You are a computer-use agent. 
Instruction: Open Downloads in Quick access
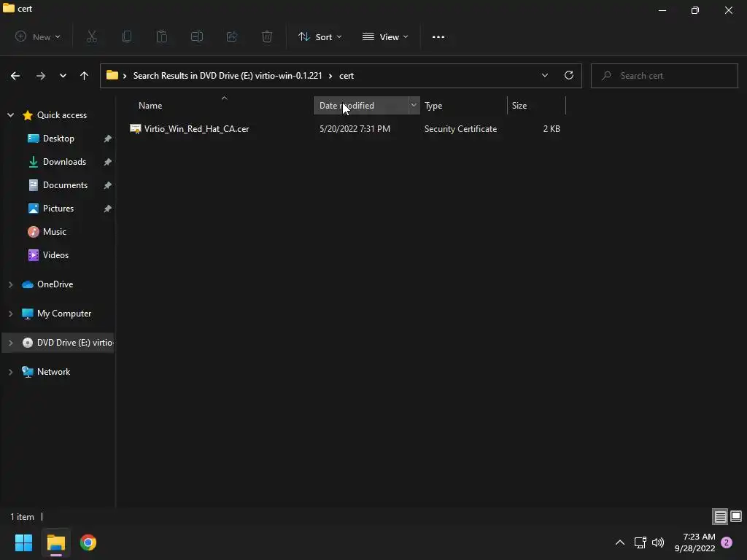(64, 162)
